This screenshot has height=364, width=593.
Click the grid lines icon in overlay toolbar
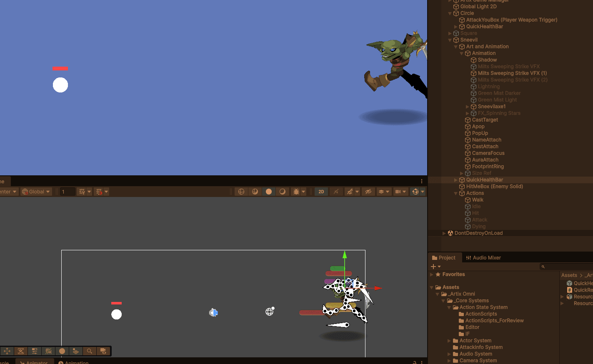point(48,351)
